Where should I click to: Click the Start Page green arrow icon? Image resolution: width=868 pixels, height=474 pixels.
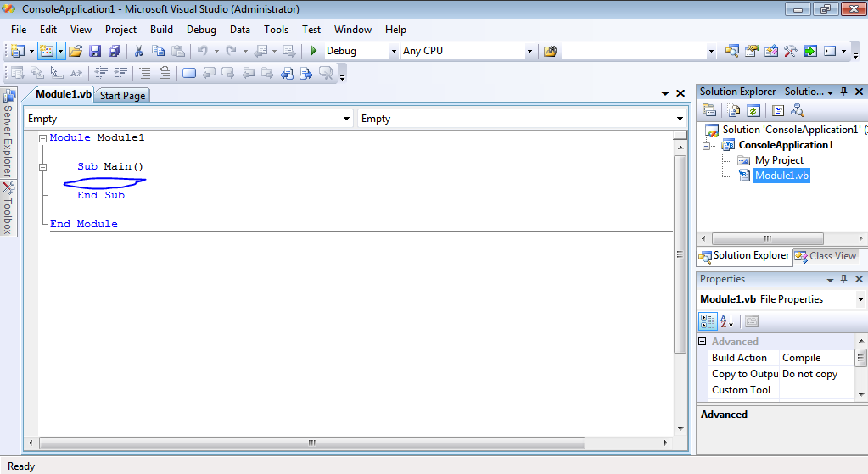[x=810, y=51]
